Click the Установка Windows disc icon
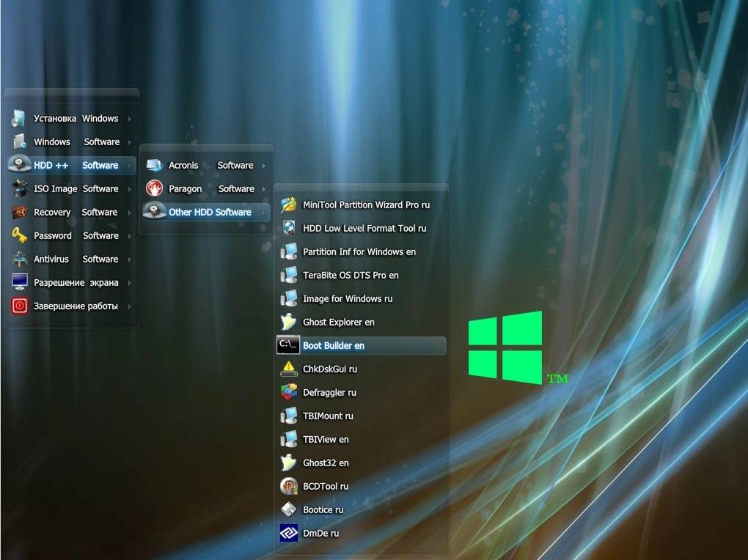Image resolution: width=748 pixels, height=560 pixels. point(19,118)
